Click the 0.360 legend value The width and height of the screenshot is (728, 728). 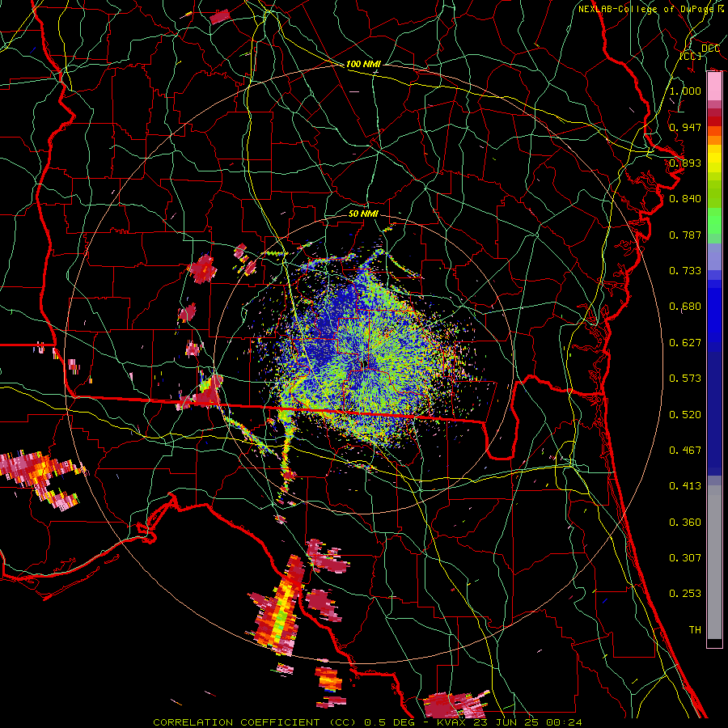click(x=685, y=523)
